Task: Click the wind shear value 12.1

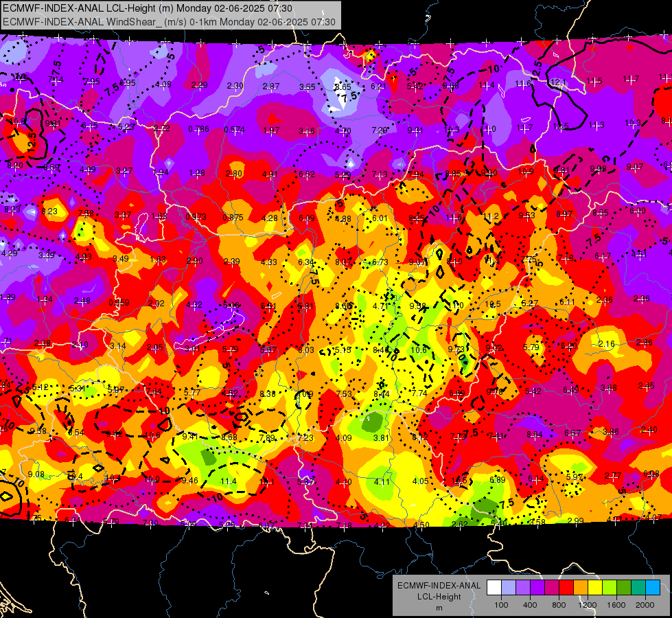Action: [558, 82]
